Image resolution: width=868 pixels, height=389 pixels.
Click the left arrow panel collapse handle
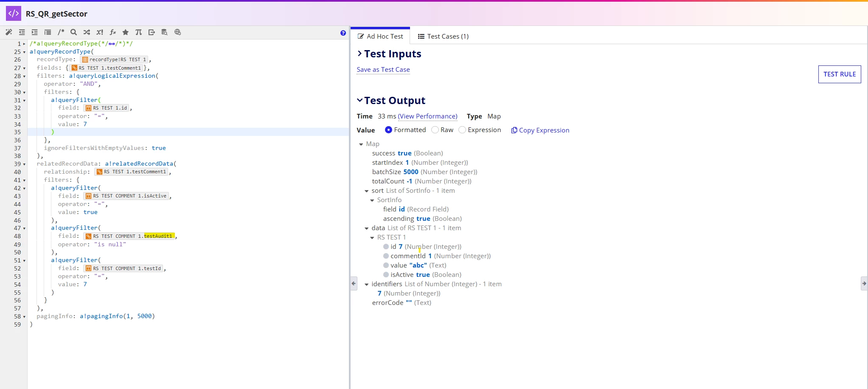[354, 283]
